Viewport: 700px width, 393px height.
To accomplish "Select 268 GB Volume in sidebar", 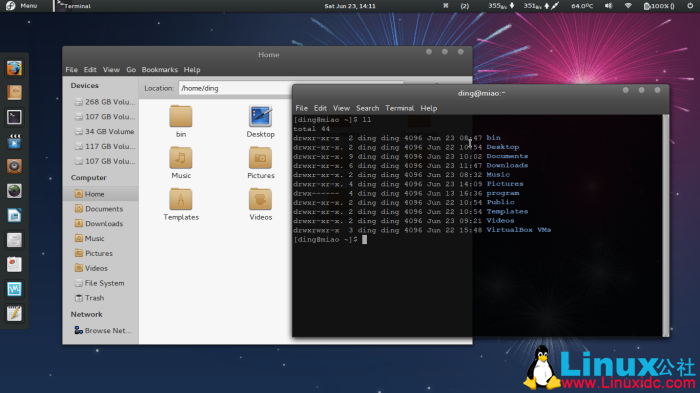I will [104, 102].
